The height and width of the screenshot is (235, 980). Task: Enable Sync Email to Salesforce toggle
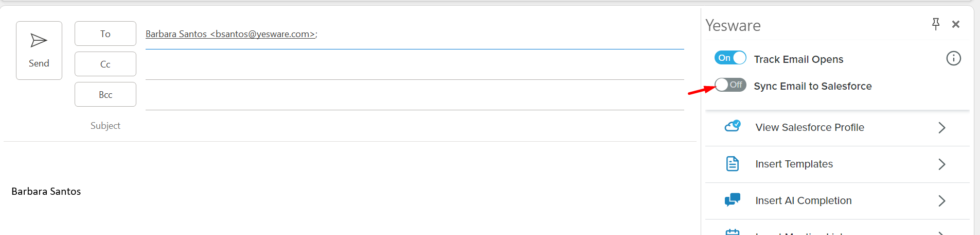coord(730,85)
